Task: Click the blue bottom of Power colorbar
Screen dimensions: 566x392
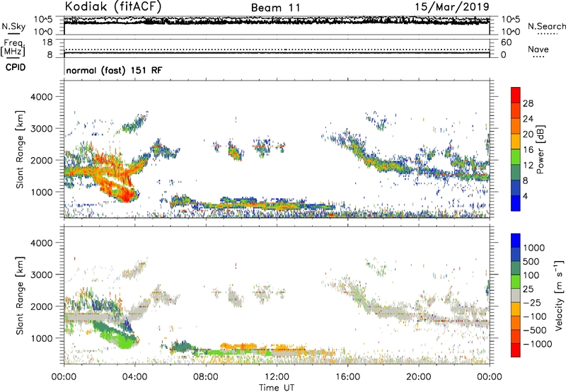Action: 516,203
